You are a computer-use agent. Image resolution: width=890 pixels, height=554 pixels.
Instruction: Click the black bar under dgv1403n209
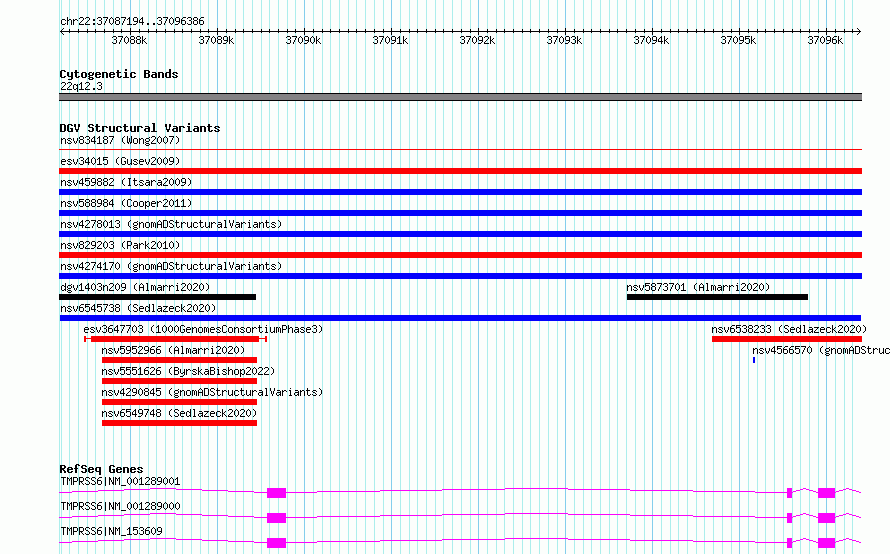click(157, 297)
